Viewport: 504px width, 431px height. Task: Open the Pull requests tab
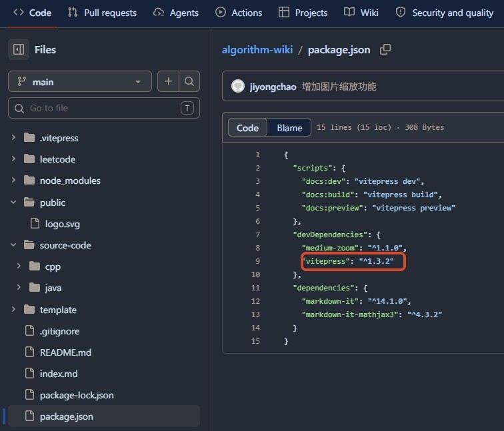[102, 13]
